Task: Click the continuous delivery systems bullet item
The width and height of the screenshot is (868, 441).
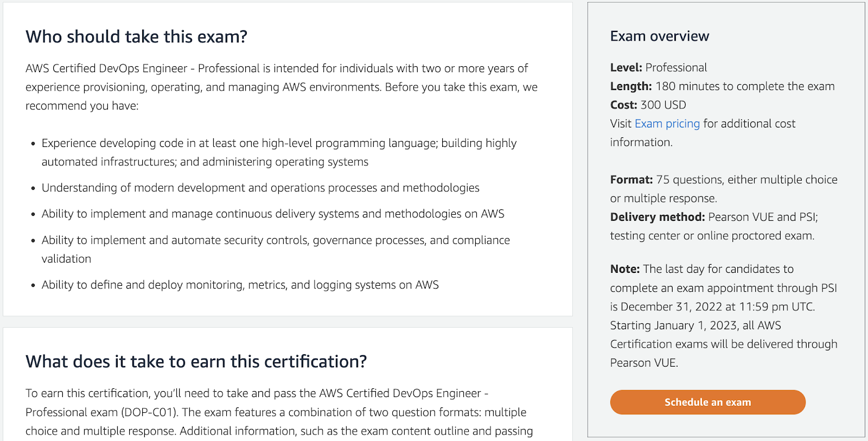Action: coord(273,214)
